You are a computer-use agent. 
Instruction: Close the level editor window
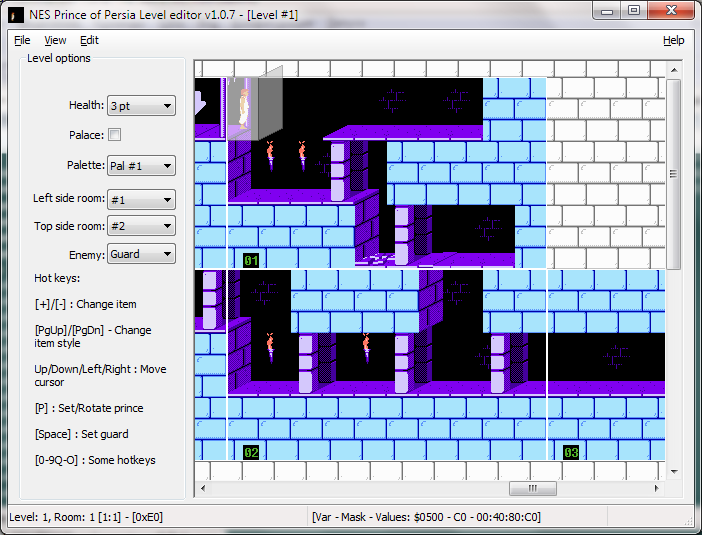[671, 11]
